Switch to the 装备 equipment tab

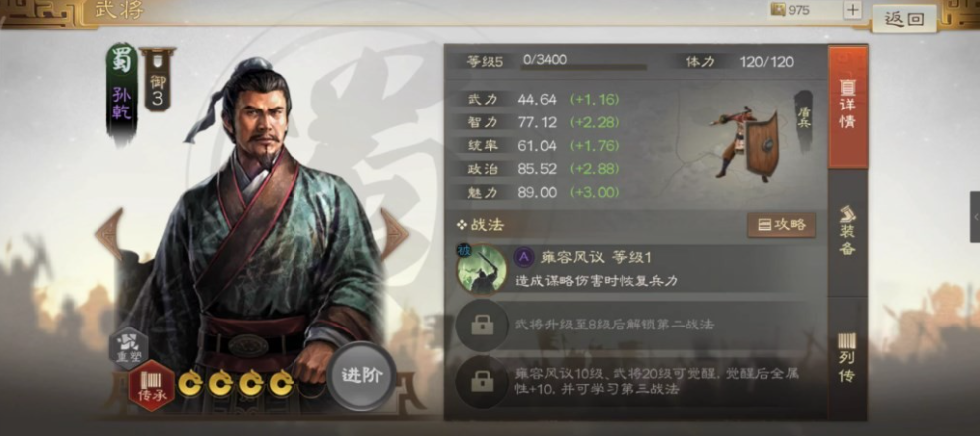[847, 232]
